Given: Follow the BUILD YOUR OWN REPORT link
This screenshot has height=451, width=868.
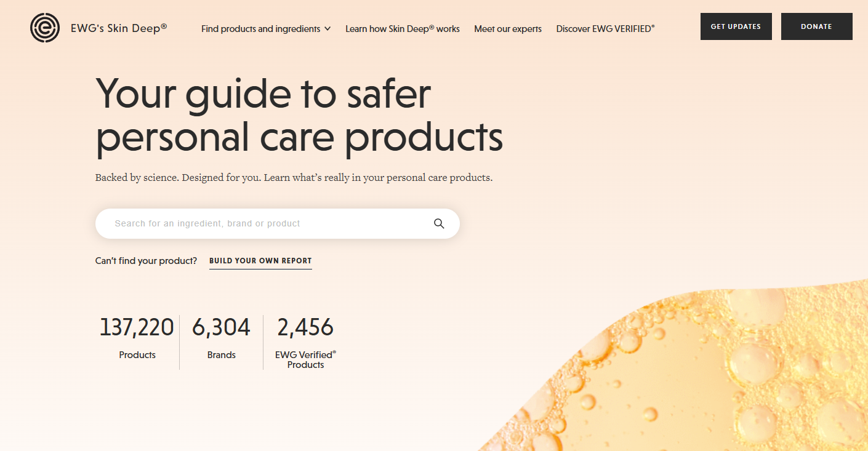Looking at the screenshot, I should (260, 261).
